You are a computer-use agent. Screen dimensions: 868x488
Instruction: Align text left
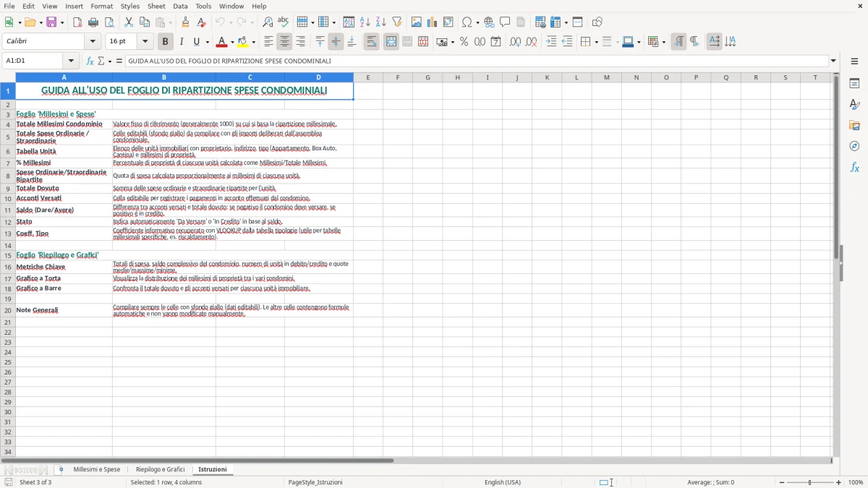pos(268,42)
